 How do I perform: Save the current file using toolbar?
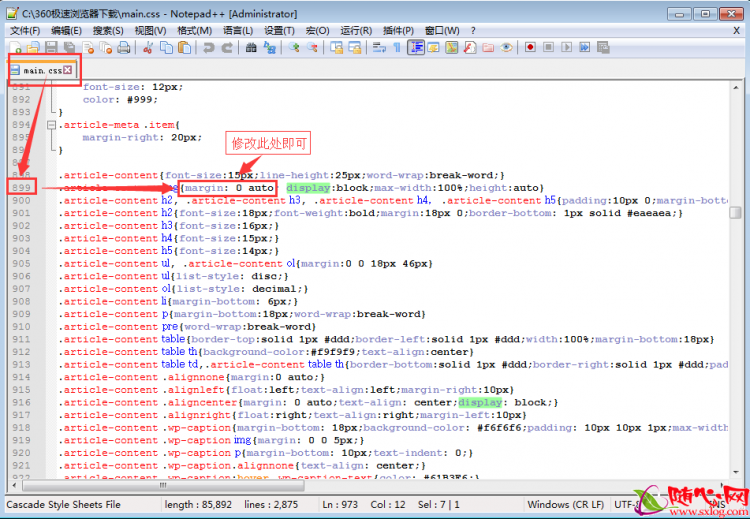coord(51,47)
